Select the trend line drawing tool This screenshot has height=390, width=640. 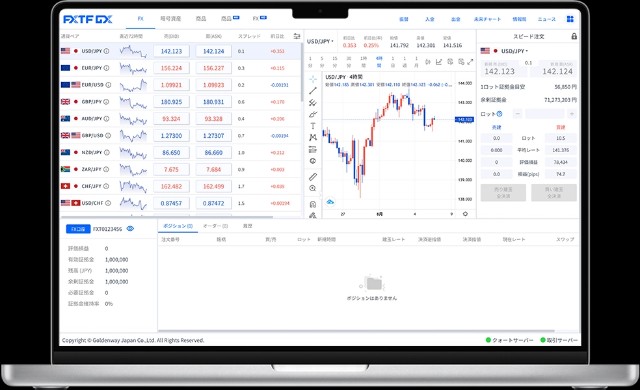point(313,91)
